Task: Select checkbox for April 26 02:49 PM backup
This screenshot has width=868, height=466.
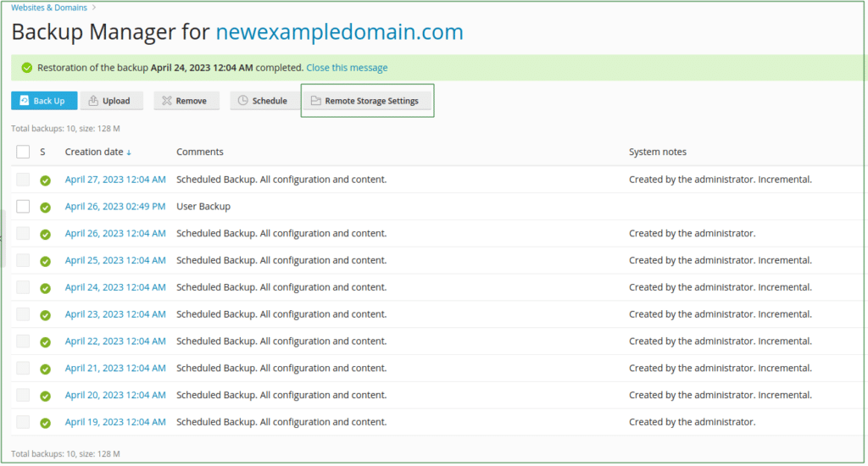Action: [23, 207]
